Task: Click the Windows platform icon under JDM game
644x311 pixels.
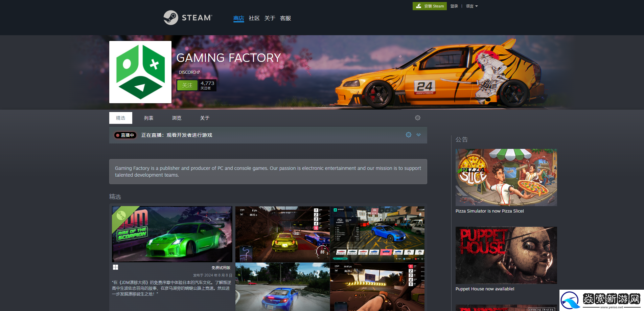Action: coord(115,267)
